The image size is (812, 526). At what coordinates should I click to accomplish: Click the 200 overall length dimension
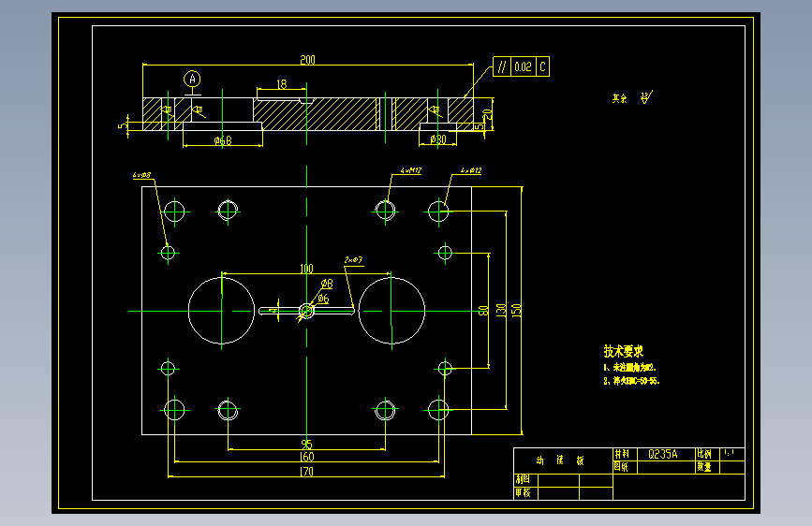tap(307, 60)
